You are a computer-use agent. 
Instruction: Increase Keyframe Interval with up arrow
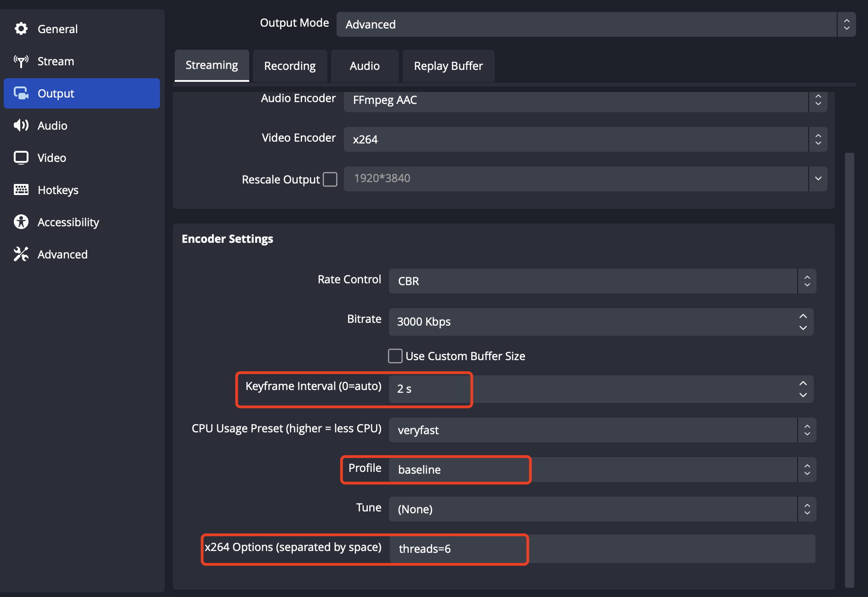pyautogui.click(x=803, y=383)
